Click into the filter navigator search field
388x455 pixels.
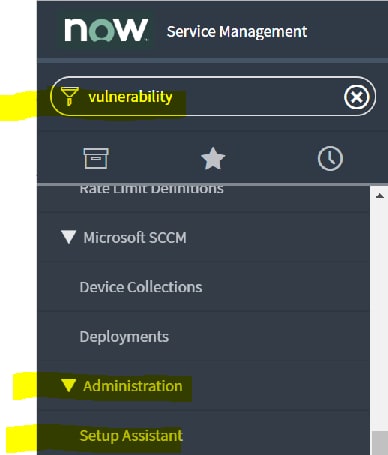[x=213, y=96]
